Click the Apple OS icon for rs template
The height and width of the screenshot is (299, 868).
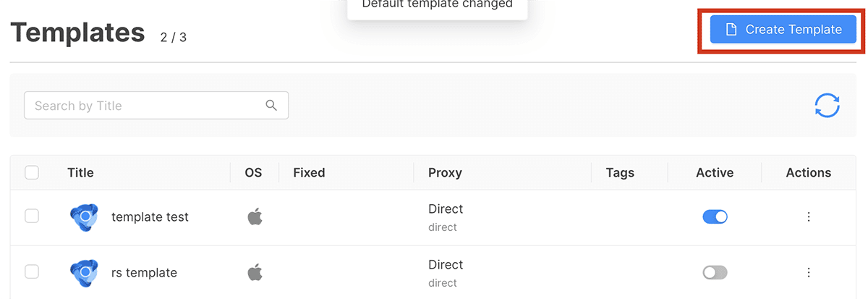pos(254,272)
